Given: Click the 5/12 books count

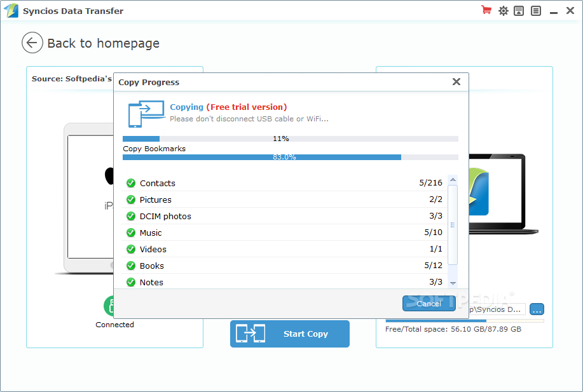Looking at the screenshot, I should [x=433, y=266].
